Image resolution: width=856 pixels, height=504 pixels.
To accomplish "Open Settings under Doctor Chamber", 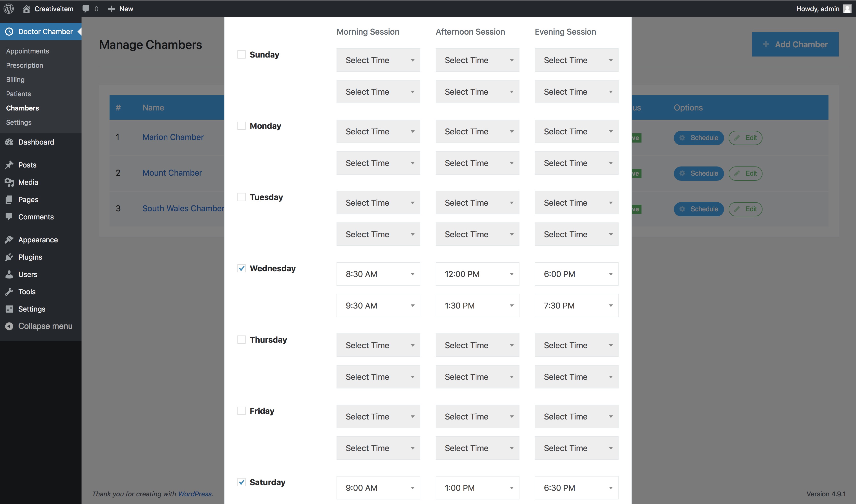I will click(19, 122).
